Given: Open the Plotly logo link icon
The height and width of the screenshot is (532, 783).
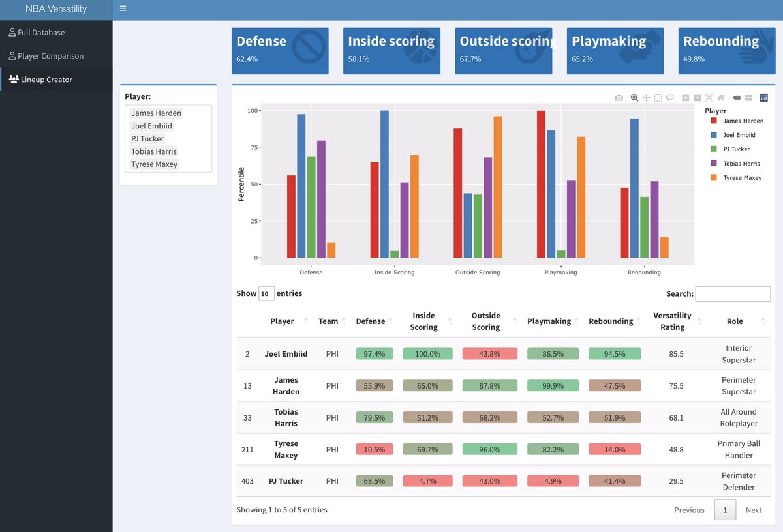Looking at the screenshot, I should click(764, 98).
